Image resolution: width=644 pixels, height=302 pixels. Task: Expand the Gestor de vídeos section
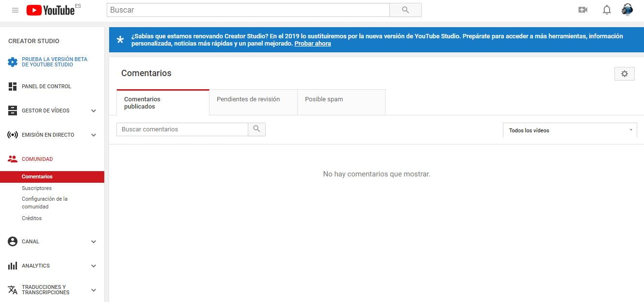pos(94,111)
